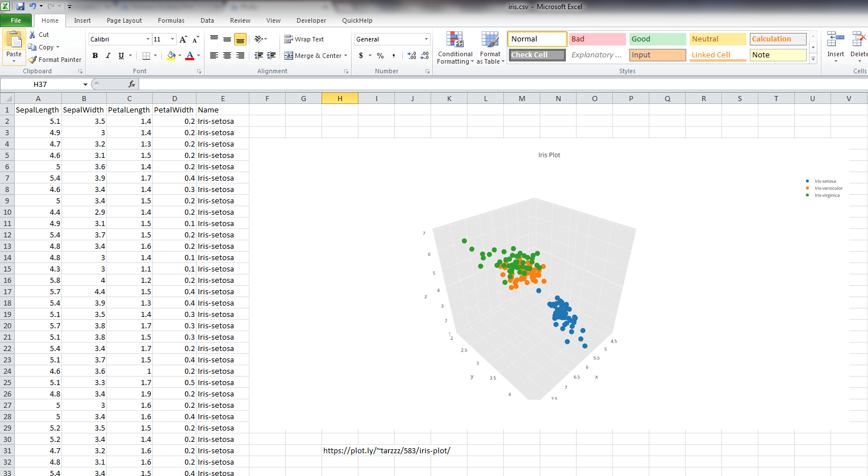
Task: Set middle vertical alignment
Action: click(x=227, y=39)
